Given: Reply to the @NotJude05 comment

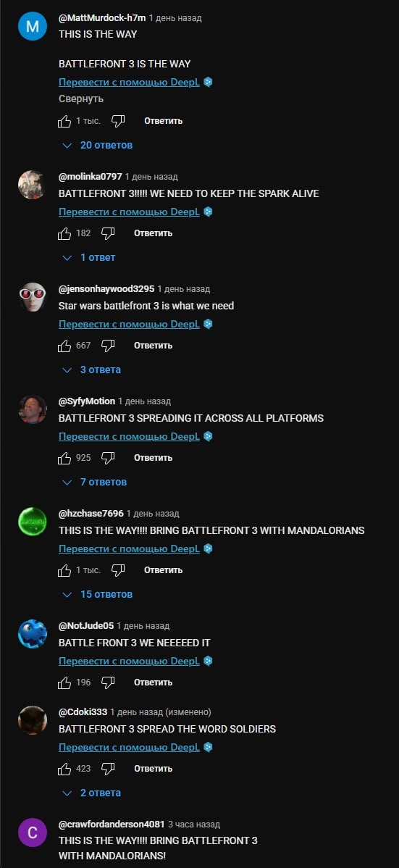Looking at the screenshot, I should tap(153, 683).
